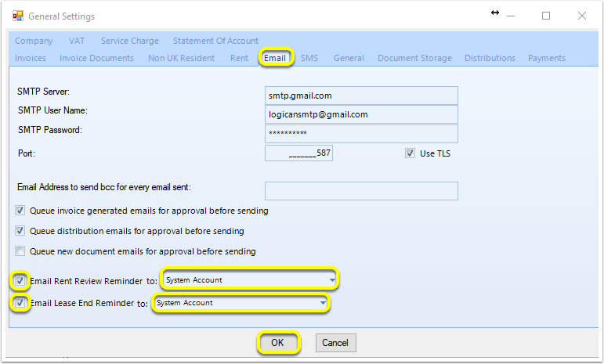This screenshot has width=604, height=364.
Task: Click the General Settings app icon
Action: click(18, 16)
